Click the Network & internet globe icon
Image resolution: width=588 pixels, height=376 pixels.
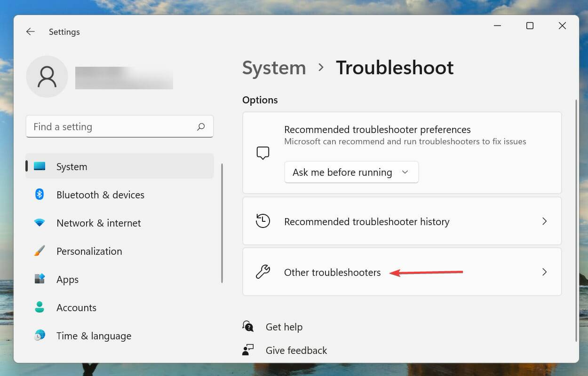pyautogui.click(x=40, y=223)
